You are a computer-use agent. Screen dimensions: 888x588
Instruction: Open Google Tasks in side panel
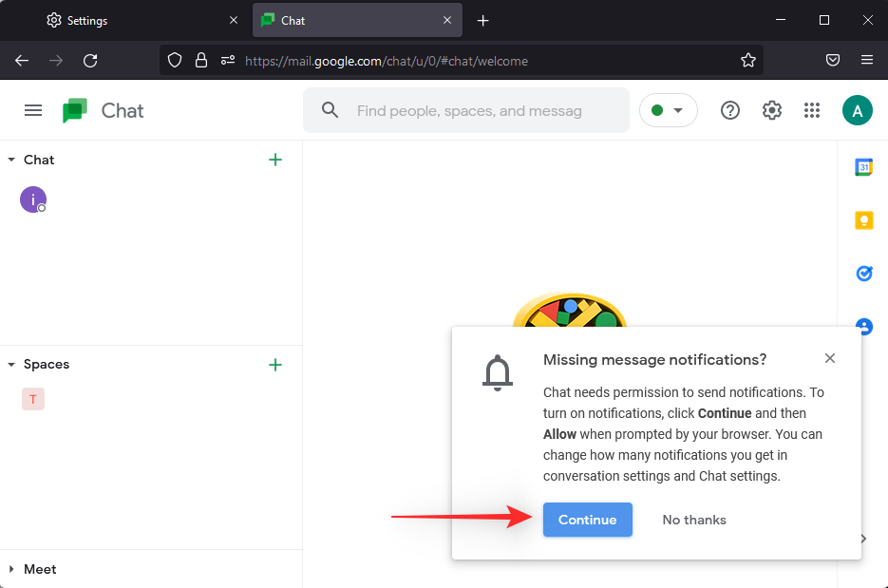[863, 274]
